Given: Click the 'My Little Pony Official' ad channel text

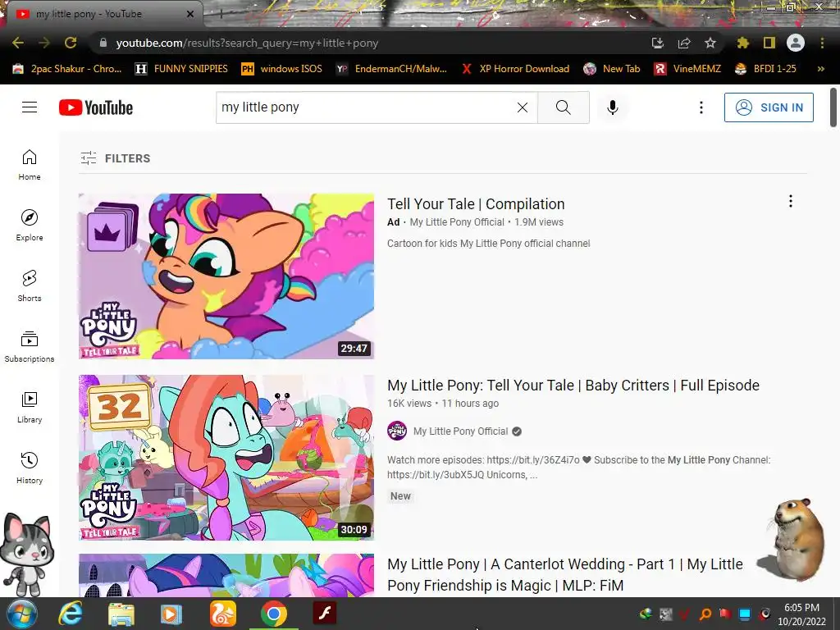Looking at the screenshot, I should point(457,221).
